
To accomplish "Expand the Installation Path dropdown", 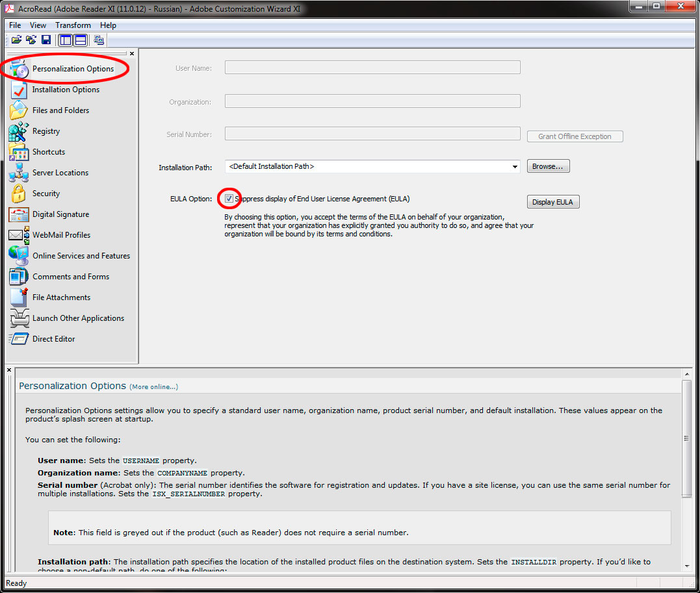I will (515, 166).
